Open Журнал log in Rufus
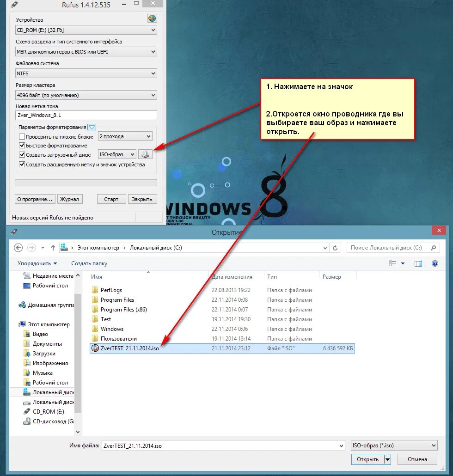 69,199
